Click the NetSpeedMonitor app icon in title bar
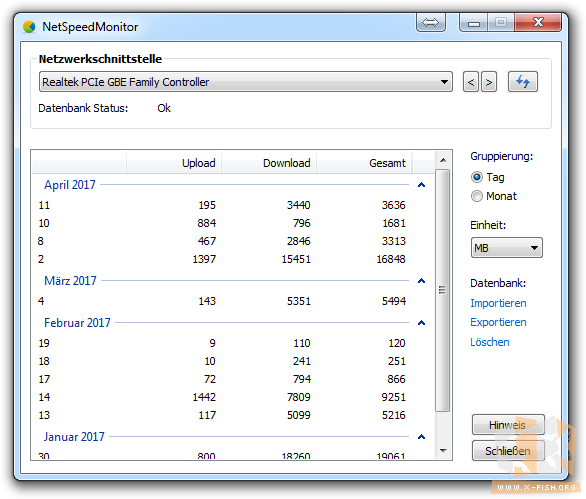Image resolution: width=586 pixels, height=499 pixels. click(x=29, y=27)
